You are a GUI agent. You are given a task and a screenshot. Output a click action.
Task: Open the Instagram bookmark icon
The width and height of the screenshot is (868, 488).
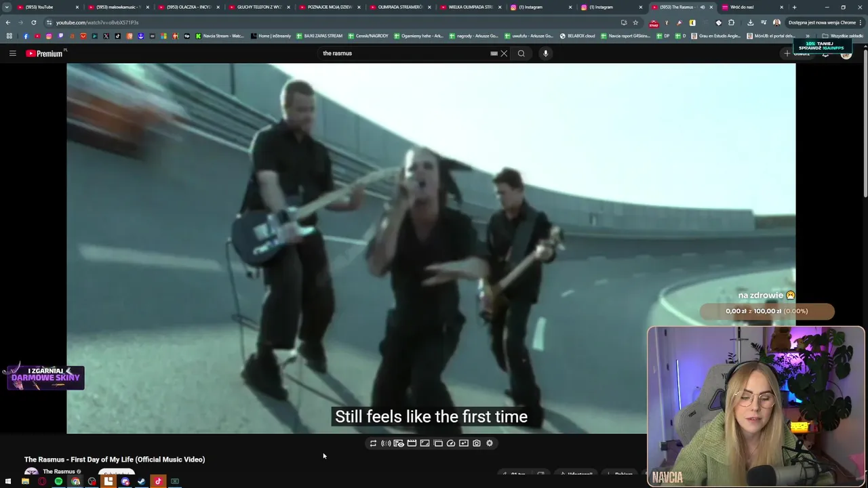[49, 36]
